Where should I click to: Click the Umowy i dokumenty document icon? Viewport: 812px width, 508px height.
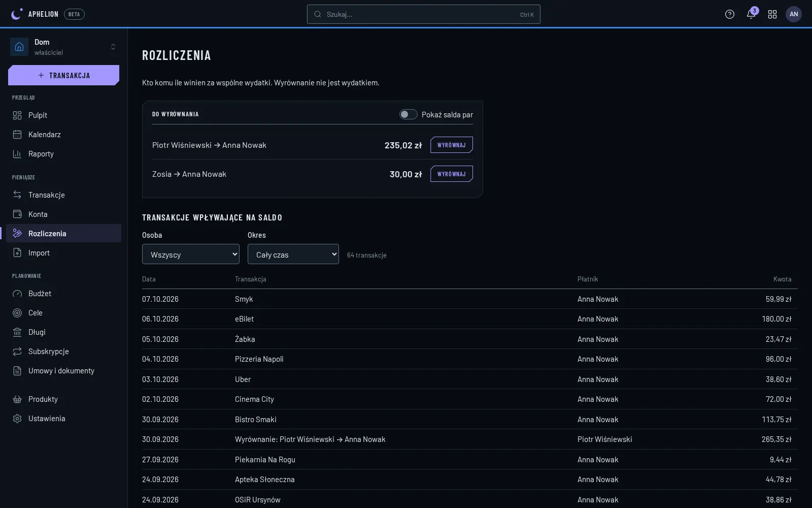click(x=17, y=371)
